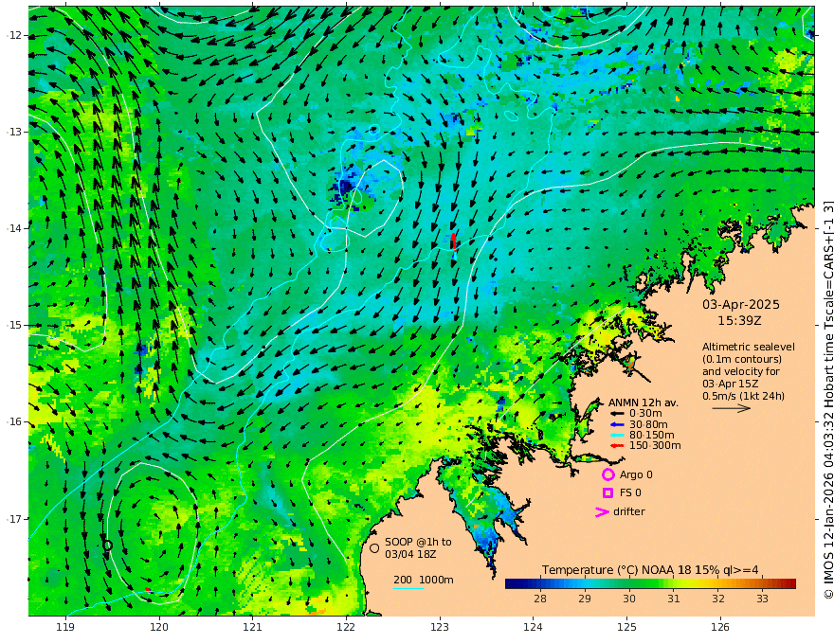
Task: Click the Altimetric sealevel description text
Action: (x=749, y=371)
